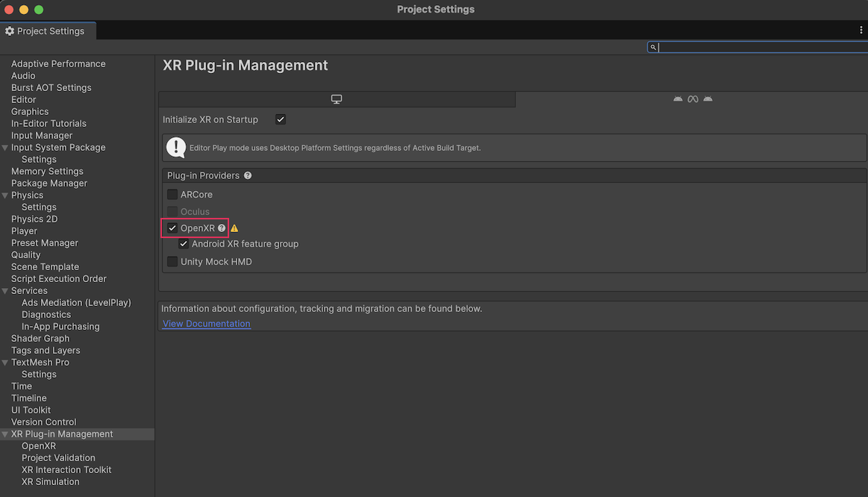Toggle Initialize XR on Startup checkbox
Screen dimensions: 868x497
tap(281, 119)
